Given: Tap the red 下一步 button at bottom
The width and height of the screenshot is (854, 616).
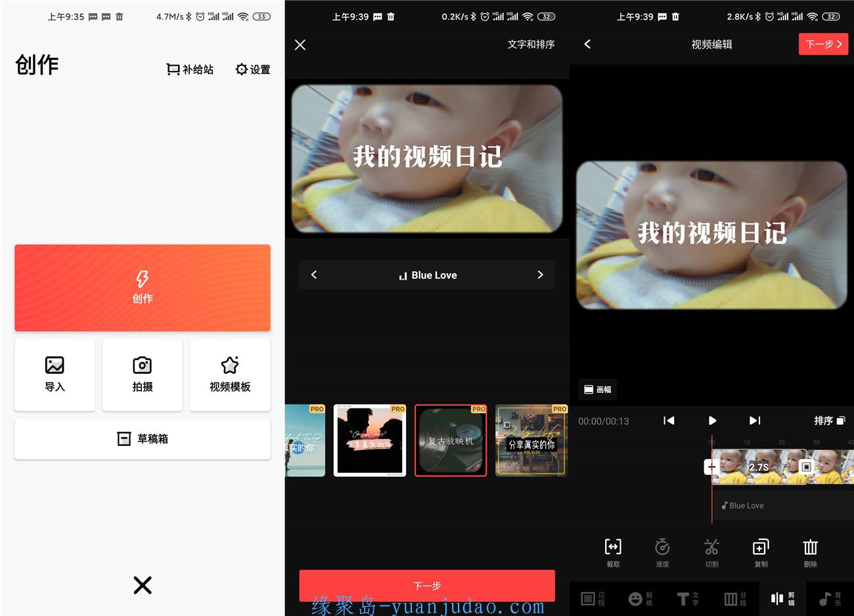Looking at the screenshot, I should coord(427,585).
